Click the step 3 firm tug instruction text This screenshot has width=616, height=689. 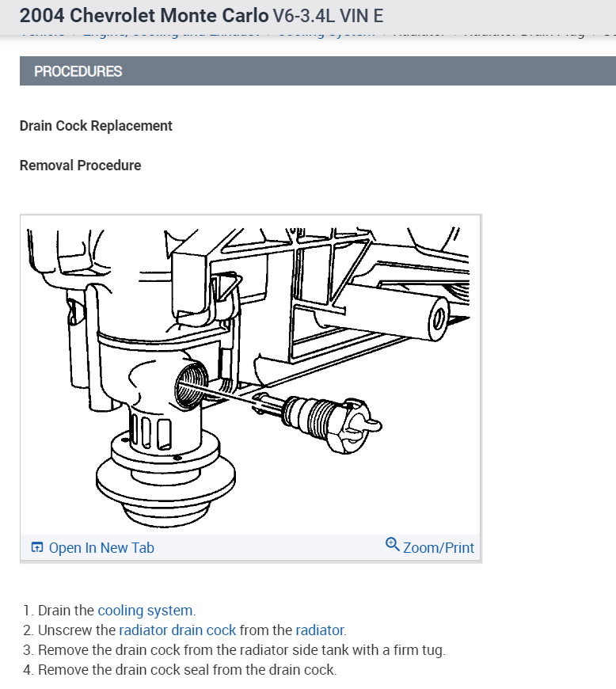tap(241, 650)
